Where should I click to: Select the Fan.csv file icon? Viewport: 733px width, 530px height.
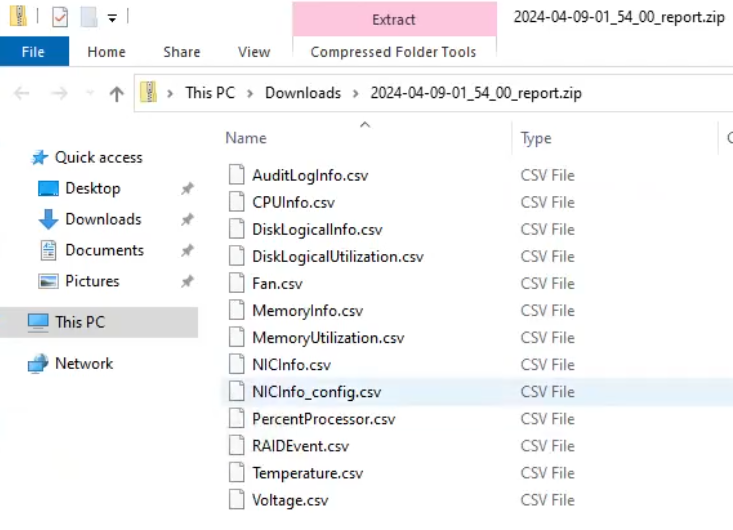[x=236, y=283]
